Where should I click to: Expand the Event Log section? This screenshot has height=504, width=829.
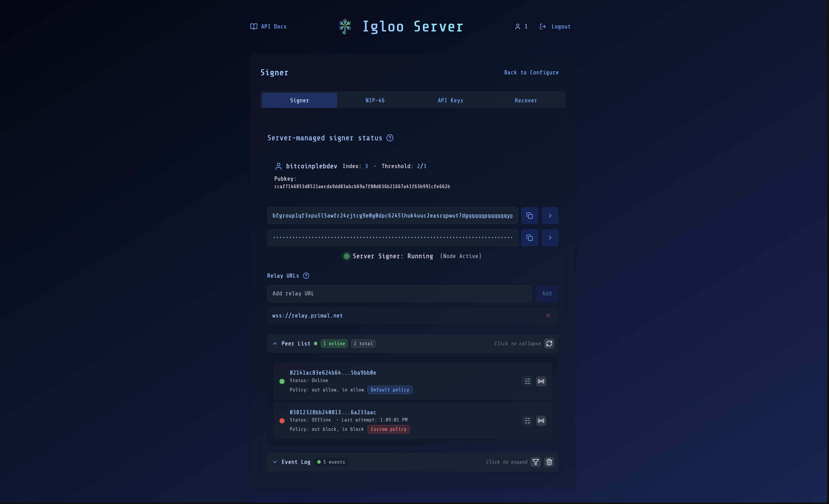click(275, 462)
